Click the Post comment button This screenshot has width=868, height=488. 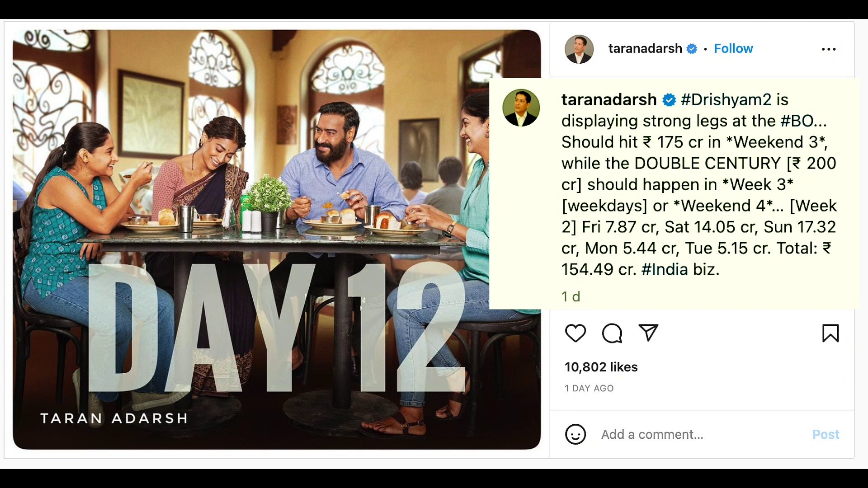click(x=826, y=434)
